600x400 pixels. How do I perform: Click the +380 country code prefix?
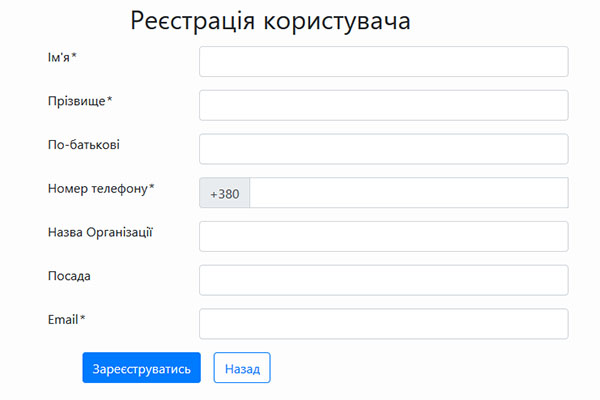click(x=225, y=193)
